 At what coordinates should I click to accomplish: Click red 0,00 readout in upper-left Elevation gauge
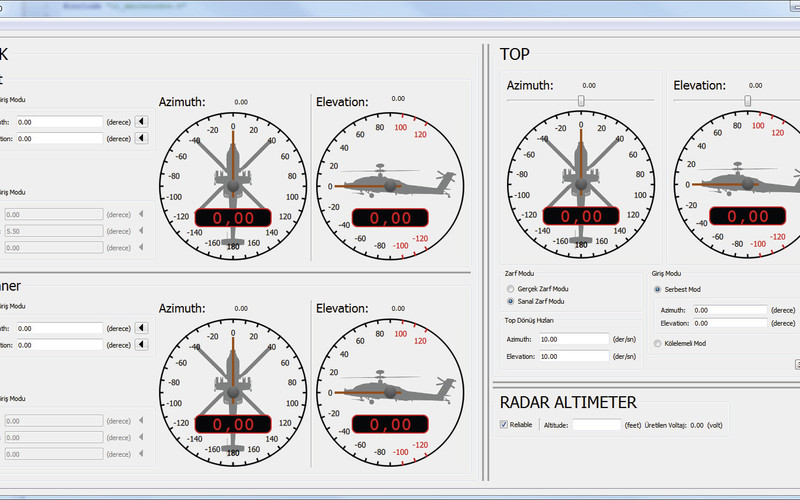click(390, 218)
